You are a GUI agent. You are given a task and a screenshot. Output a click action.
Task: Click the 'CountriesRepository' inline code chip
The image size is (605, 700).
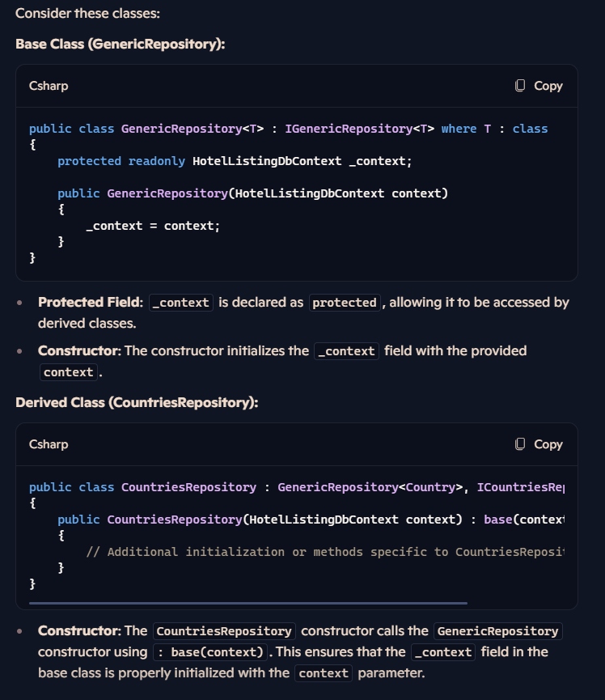224,631
